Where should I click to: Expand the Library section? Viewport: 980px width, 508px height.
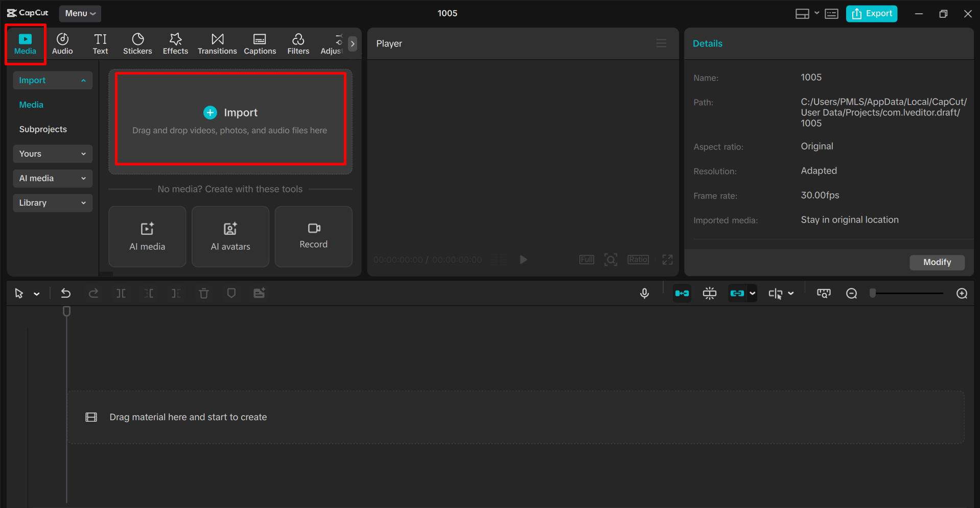click(x=52, y=203)
